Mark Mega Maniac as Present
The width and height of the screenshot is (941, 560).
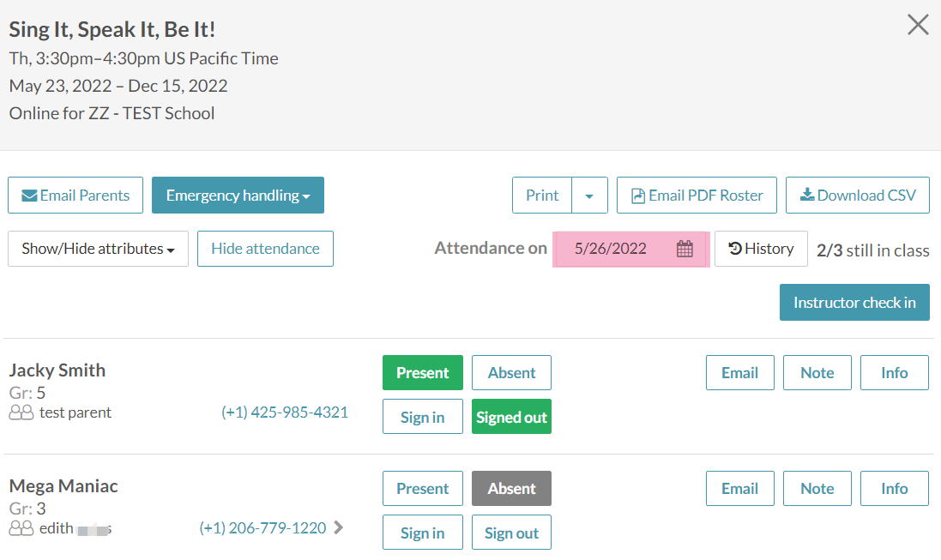[422, 489]
